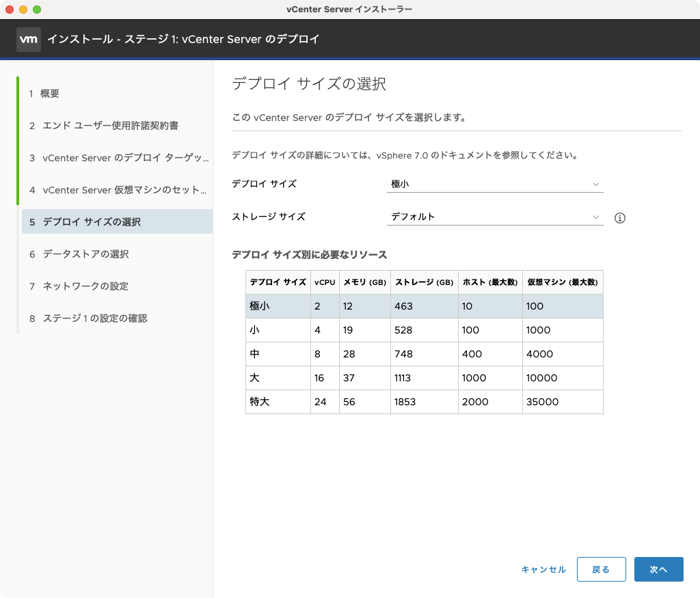Click storage value 463 in table
The width and height of the screenshot is (700, 598).
coord(403,306)
